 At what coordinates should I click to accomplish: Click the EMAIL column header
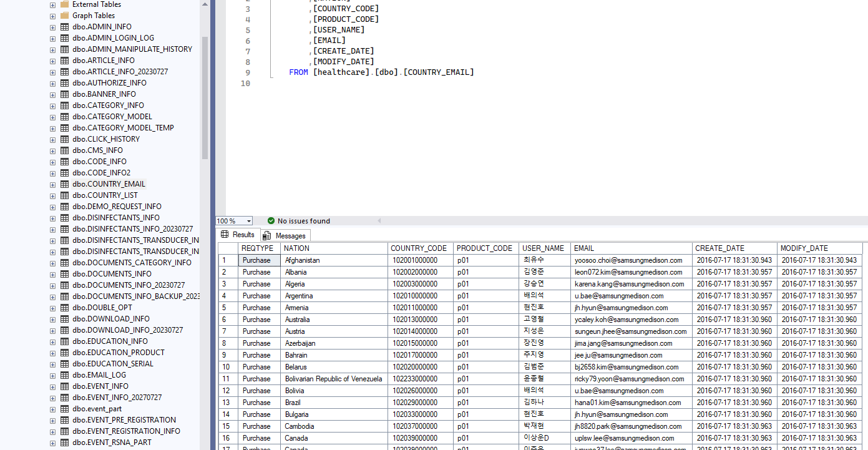pos(584,248)
